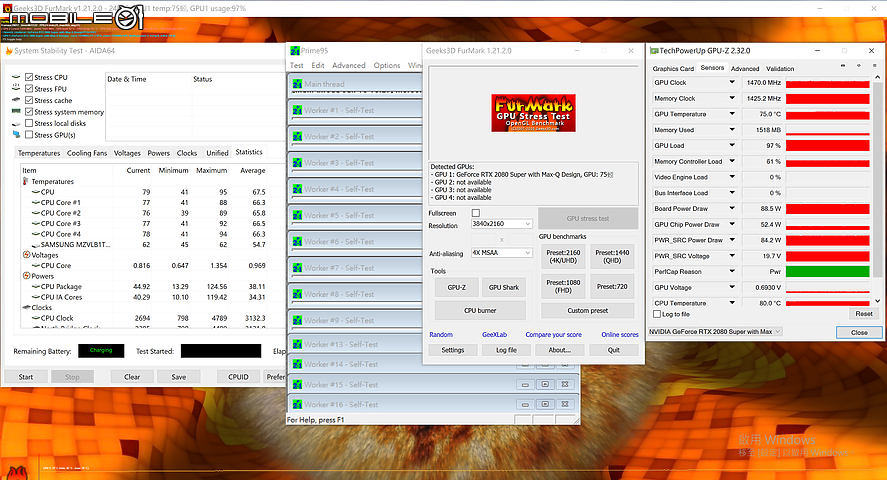The height and width of the screenshot is (480, 887).
Task: Open GPU Temperature sensor dropdown arrow
Action: coord(732,114)
